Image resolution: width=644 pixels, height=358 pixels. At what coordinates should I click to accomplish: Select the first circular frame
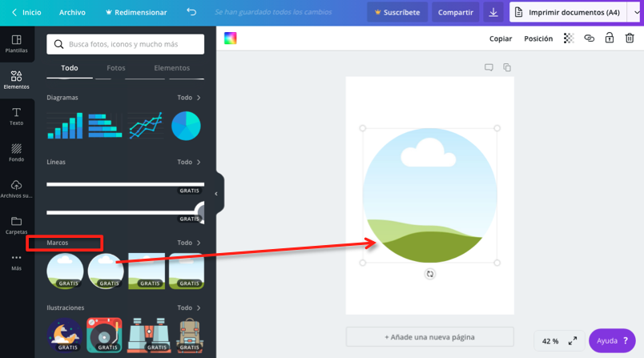(65, 271)
